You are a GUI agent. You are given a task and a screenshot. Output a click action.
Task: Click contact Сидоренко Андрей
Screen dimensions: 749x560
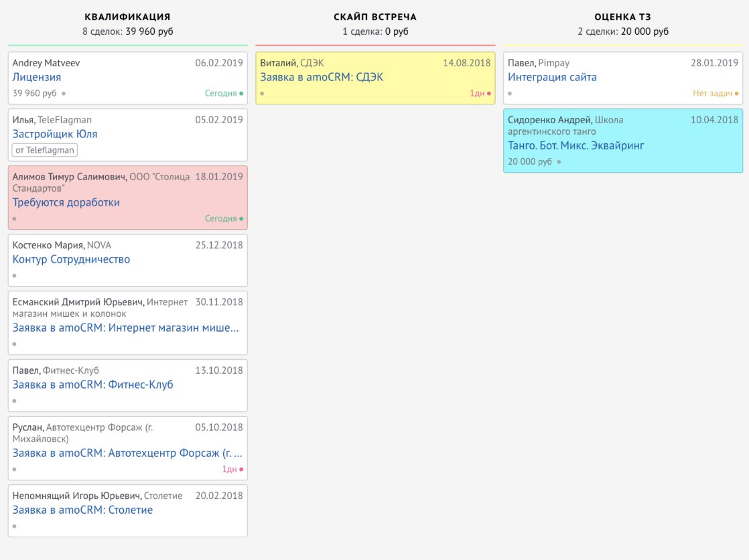[x=550, y=119]
